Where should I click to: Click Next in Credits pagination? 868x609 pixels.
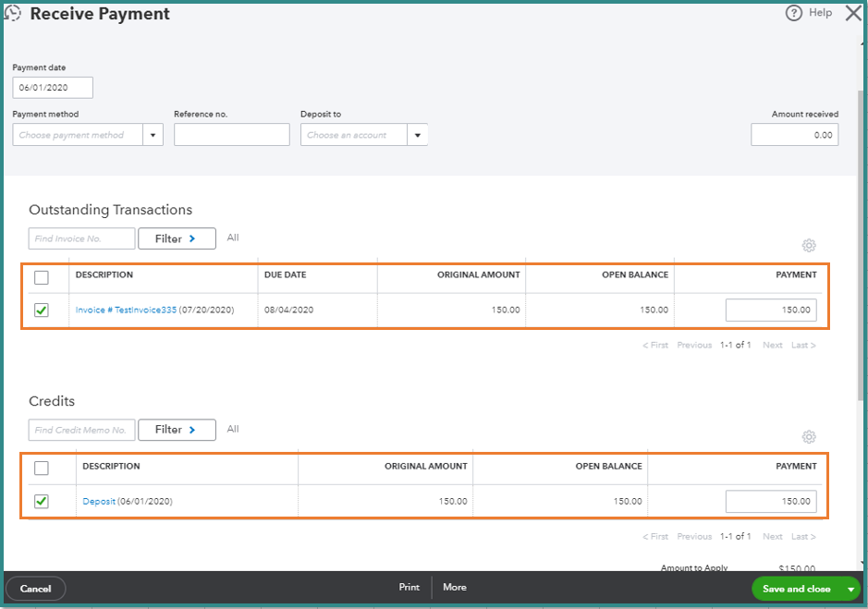pyautogui.click(x=772, y=537)
